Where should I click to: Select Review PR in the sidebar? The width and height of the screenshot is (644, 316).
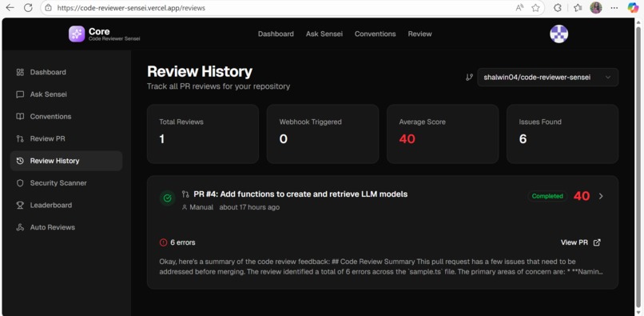[x=66, y=138]
